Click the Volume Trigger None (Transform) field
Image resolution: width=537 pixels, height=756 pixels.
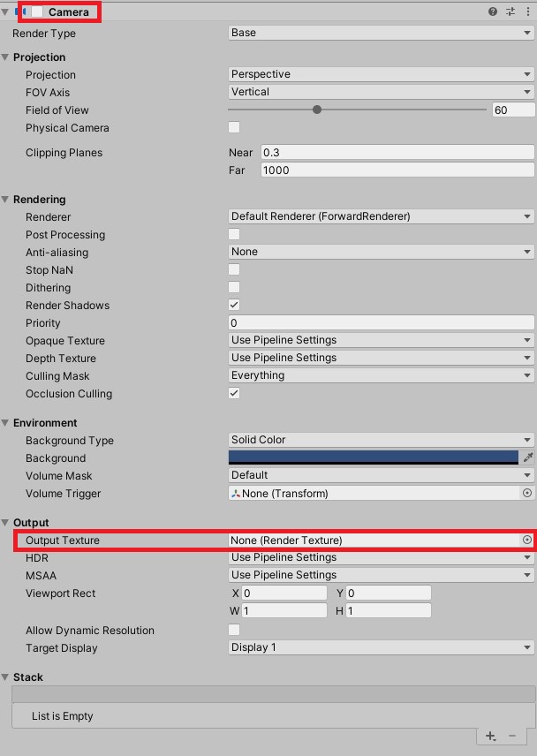[374, 493]
